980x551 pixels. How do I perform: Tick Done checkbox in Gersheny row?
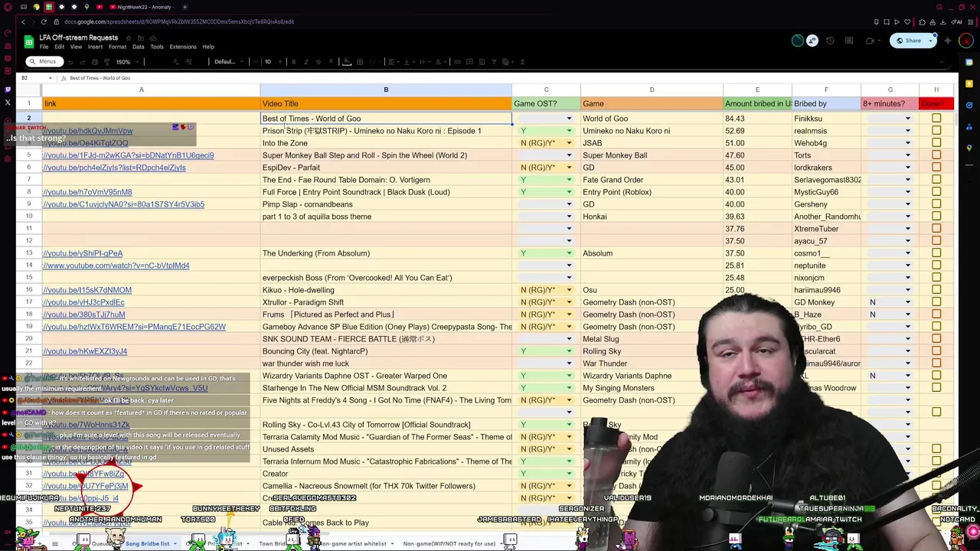click(x=936, y=204)
